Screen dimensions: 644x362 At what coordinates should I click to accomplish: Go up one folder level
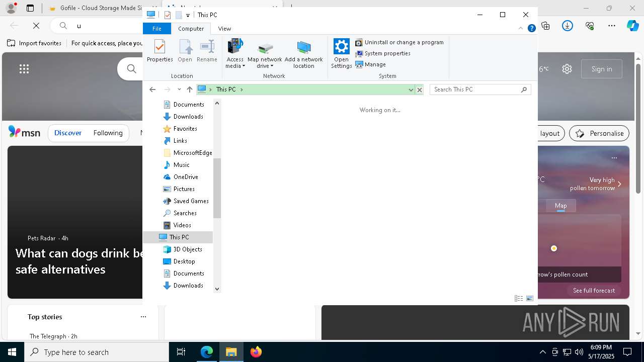pyautogui.click(x=189, y=89)
